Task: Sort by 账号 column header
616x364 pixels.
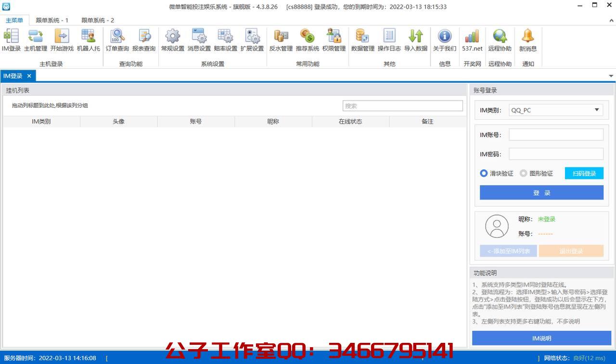Action: point(196,122)
